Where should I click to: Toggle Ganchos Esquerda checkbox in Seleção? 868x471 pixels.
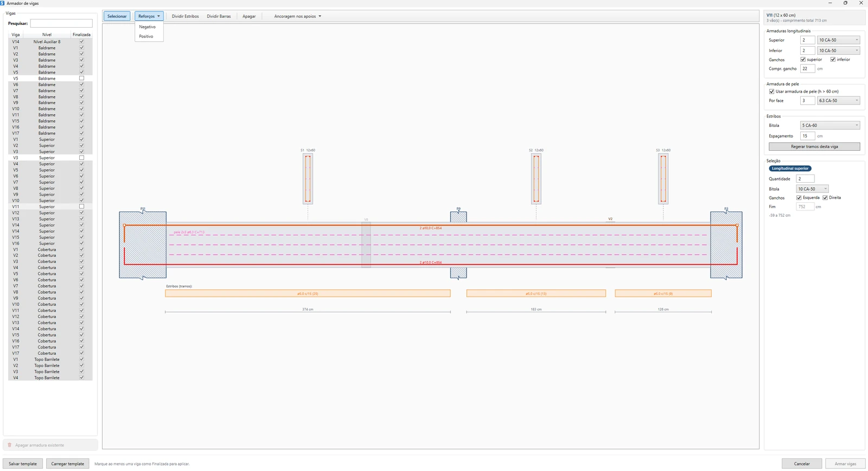pos(799,198)
